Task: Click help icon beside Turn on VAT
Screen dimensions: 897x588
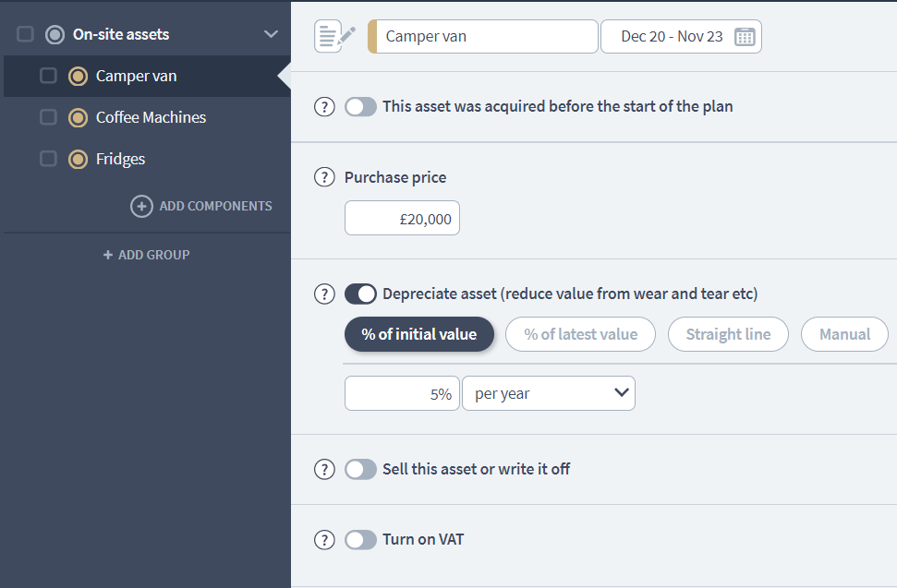Action: point(324,540)
